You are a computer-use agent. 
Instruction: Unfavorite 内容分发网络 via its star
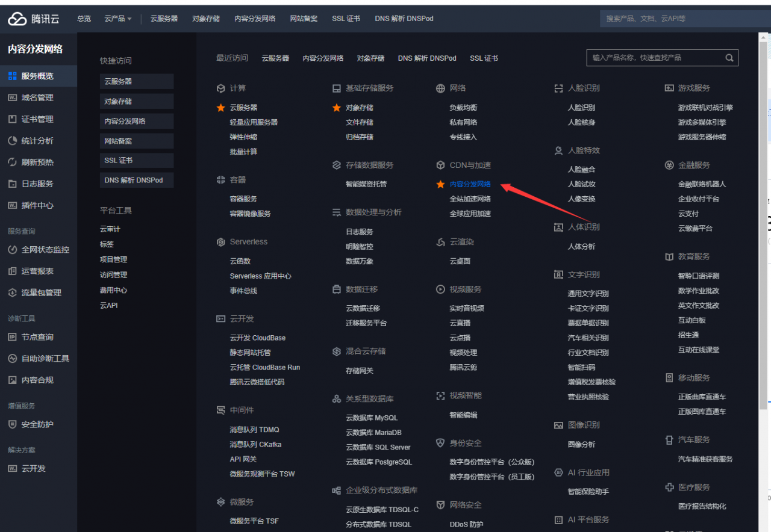(x=440, y=184)
